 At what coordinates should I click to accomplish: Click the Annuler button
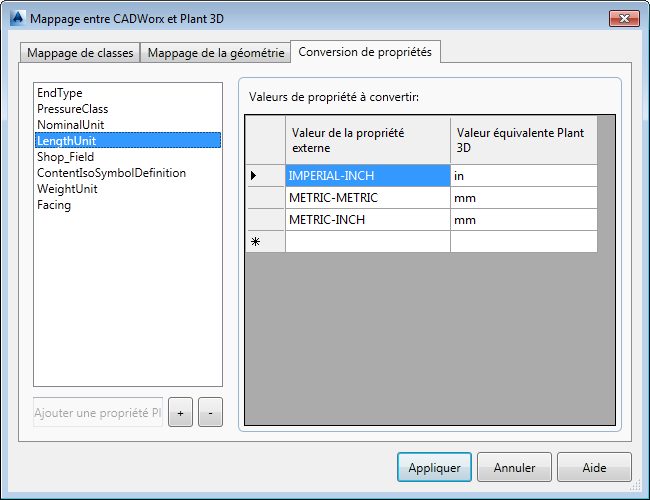click(514, 467)
